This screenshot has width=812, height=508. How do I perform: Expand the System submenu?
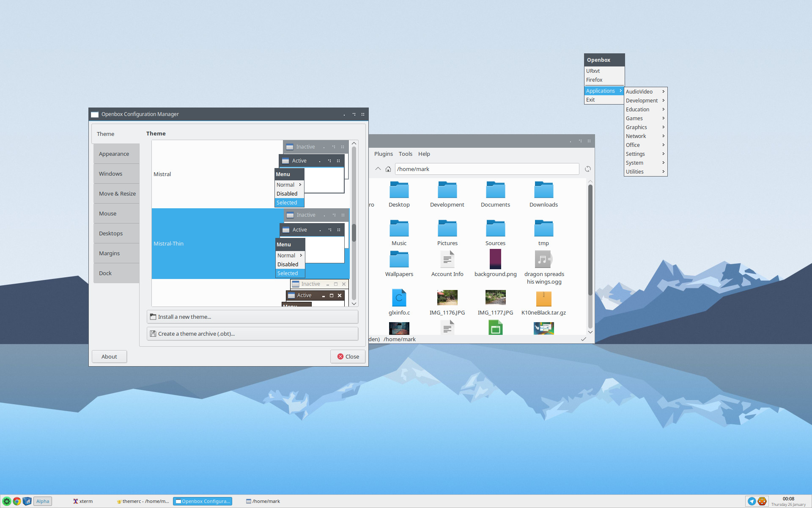point(645,163)
